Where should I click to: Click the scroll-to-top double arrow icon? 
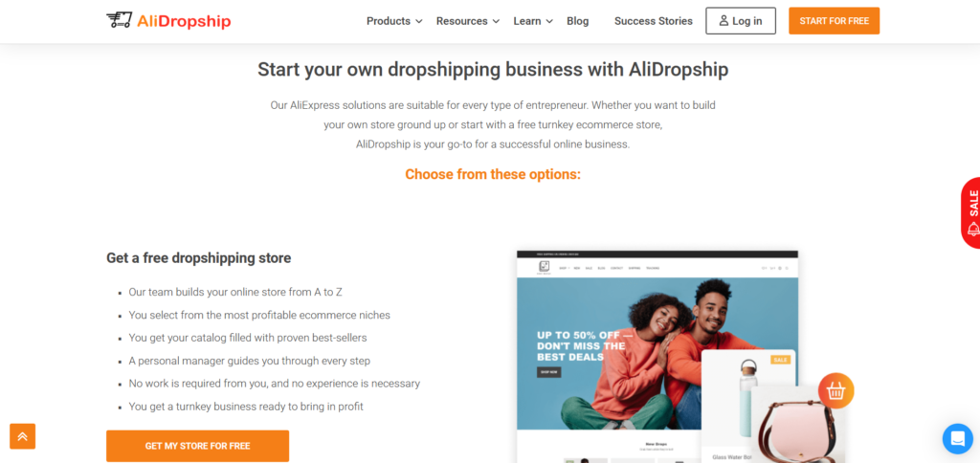point(23,436)
